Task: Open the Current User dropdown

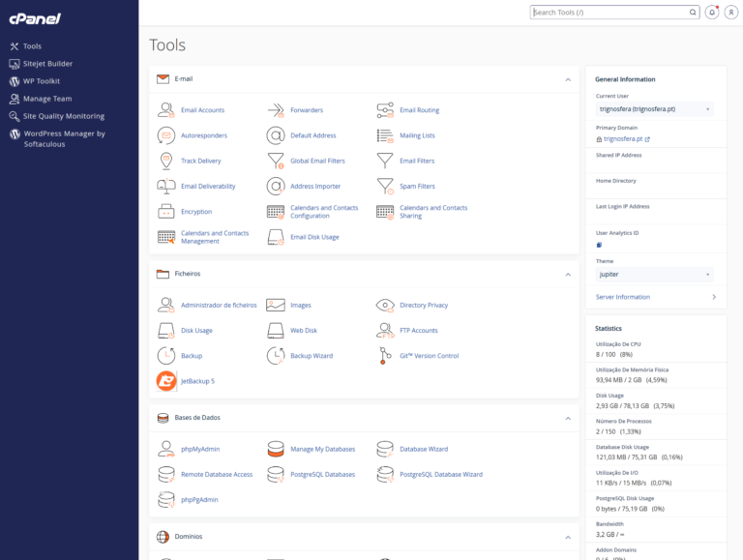Action: point(654,109)
